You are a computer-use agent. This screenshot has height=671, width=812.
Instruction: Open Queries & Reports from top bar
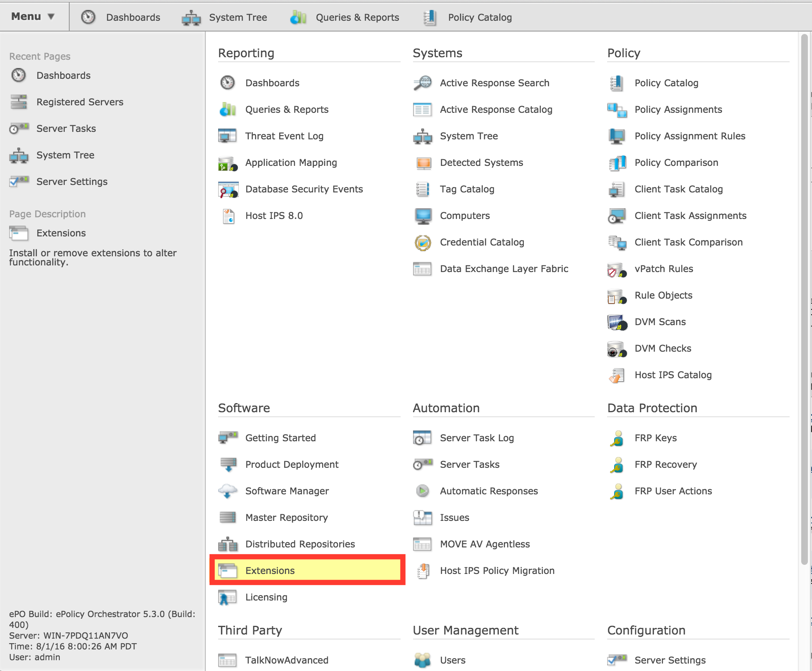pyautogui.click(x=345, y=17)
